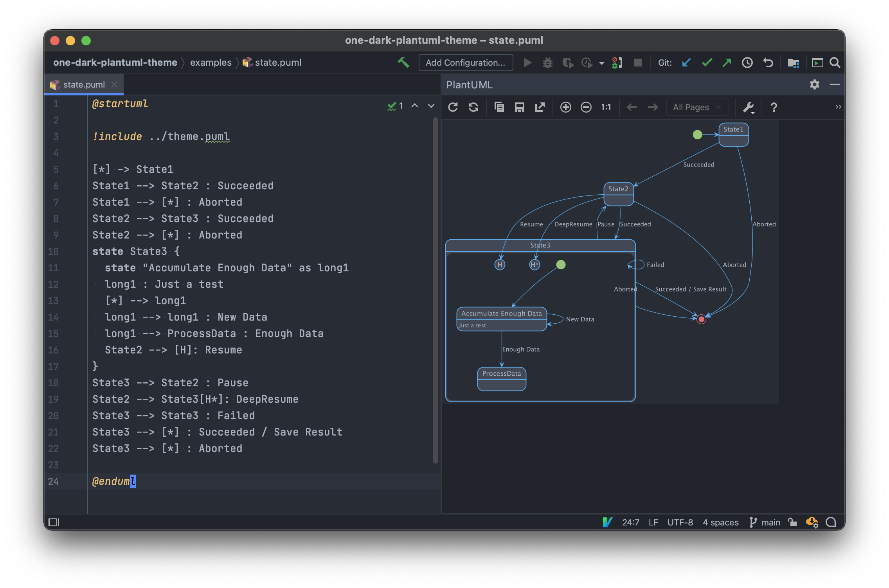Viewport: 889px width, 588px height.
Task: Open the Add Configuration selector
Action: (x=465, y=63)
